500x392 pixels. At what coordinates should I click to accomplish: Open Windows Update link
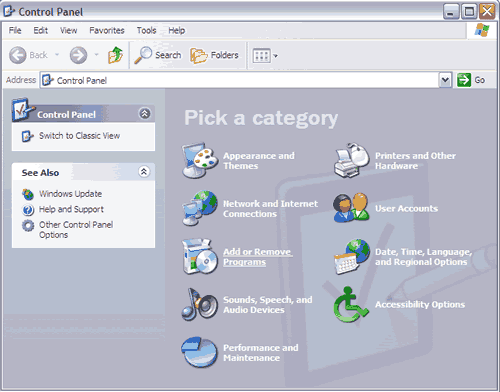[70, 194]
